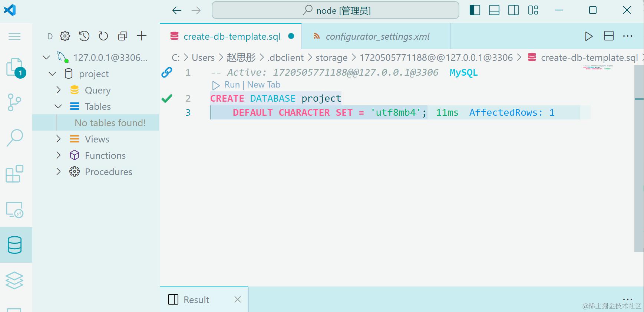Select the create-db-template.sql tab
Image resolution: width=644 pixels, height=312 pixels.
(232, 36)
